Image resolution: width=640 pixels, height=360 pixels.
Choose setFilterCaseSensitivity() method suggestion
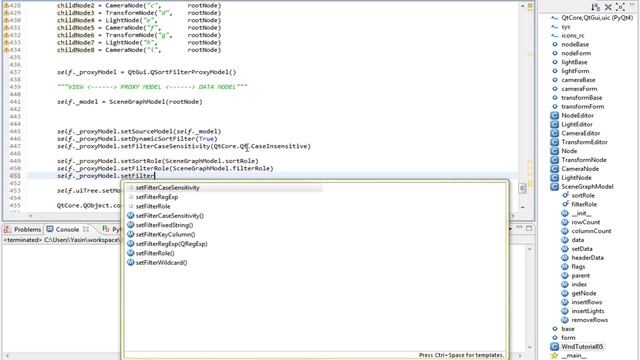coord(170,216)
